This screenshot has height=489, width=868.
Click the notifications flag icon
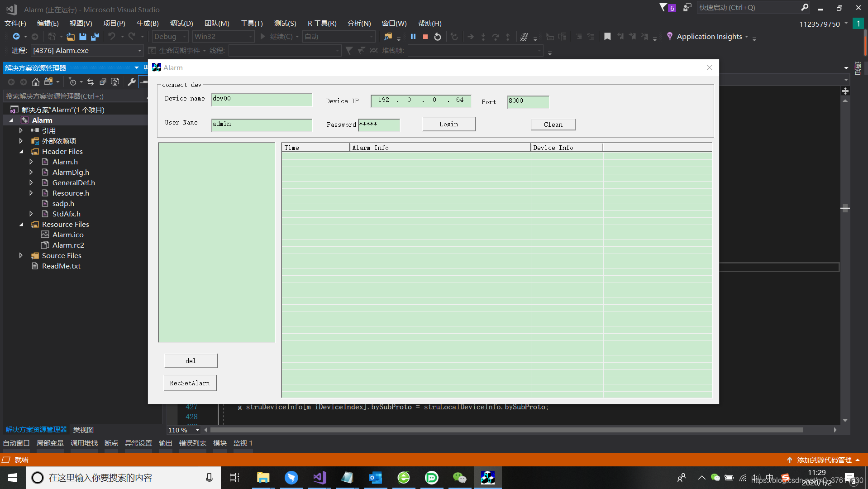[663, 8]
